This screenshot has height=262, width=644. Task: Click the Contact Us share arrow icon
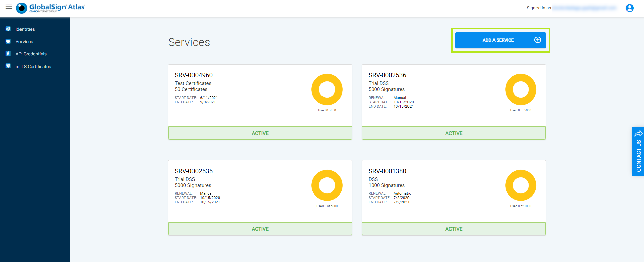pyautogui.click(x=638, y=134)
